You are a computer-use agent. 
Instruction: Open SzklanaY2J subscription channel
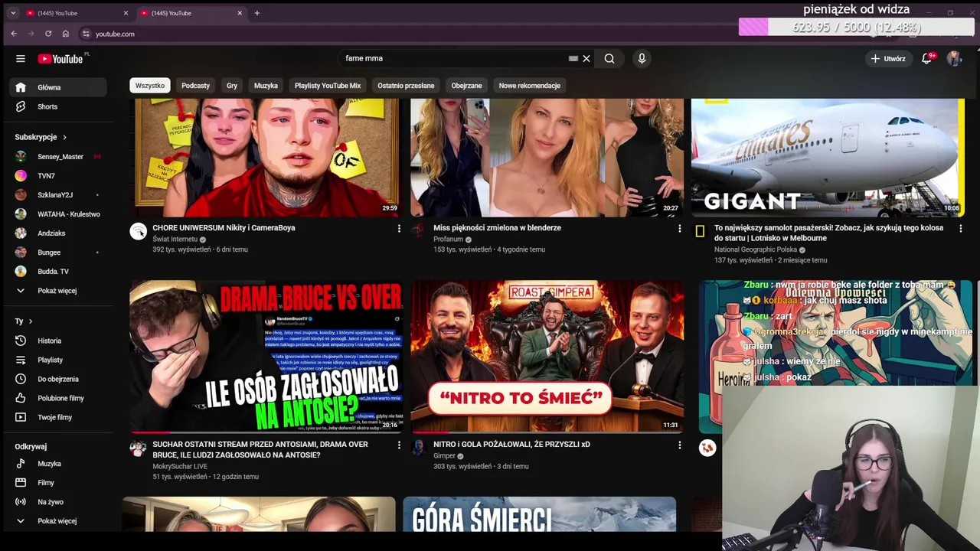click(58, 195)
